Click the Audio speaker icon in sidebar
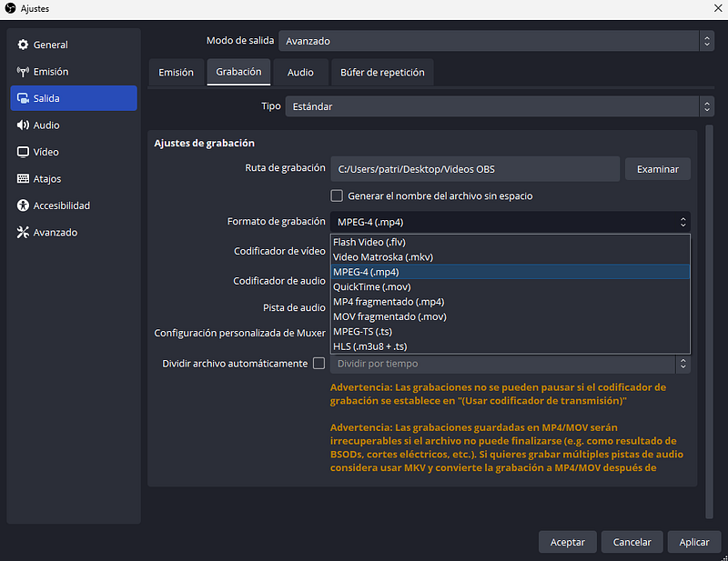 [x=23, y=125]
